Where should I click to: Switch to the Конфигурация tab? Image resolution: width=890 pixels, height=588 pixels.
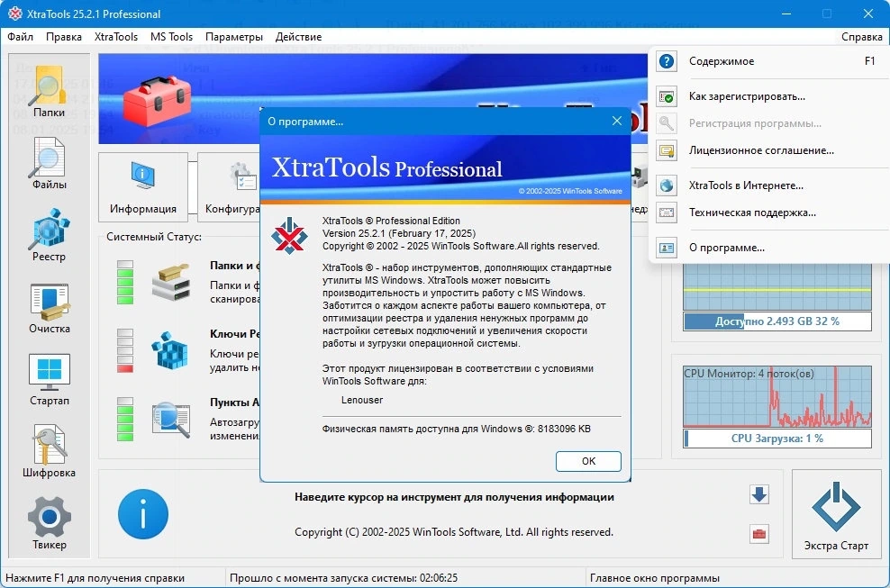coord(230,186)
